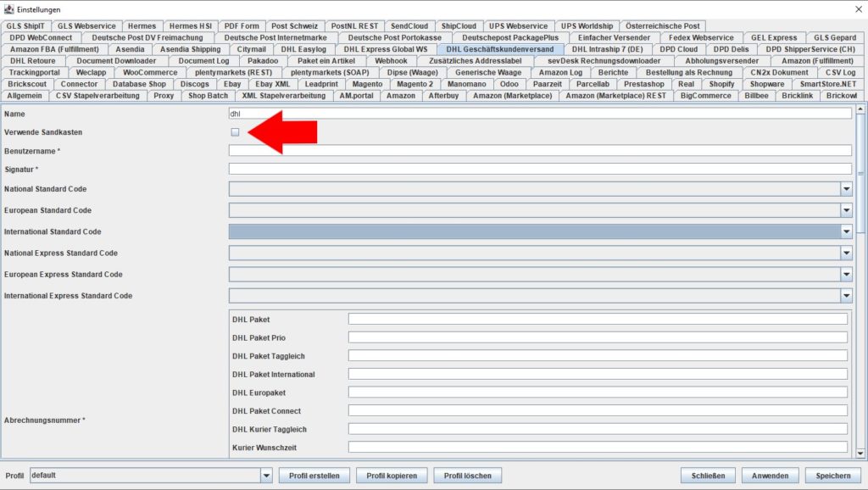The height and width of the screenshot is (490, 868).
Task: Open the Fedex Webservice tab
Action: (701, 37)
